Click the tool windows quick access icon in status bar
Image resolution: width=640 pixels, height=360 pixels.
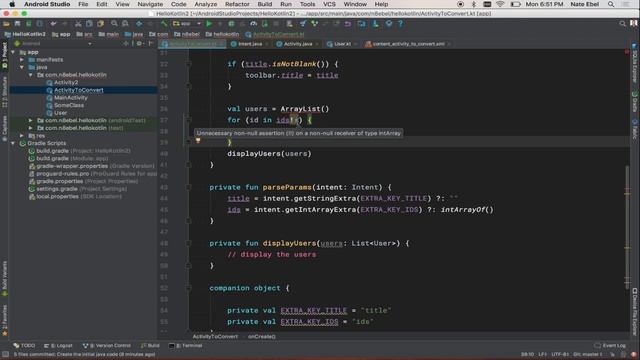[5, 354]
